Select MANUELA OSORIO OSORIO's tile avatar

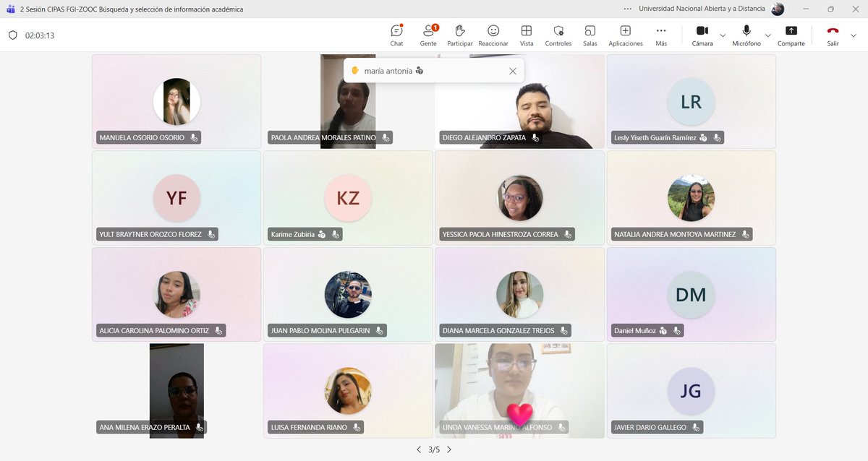176,102
